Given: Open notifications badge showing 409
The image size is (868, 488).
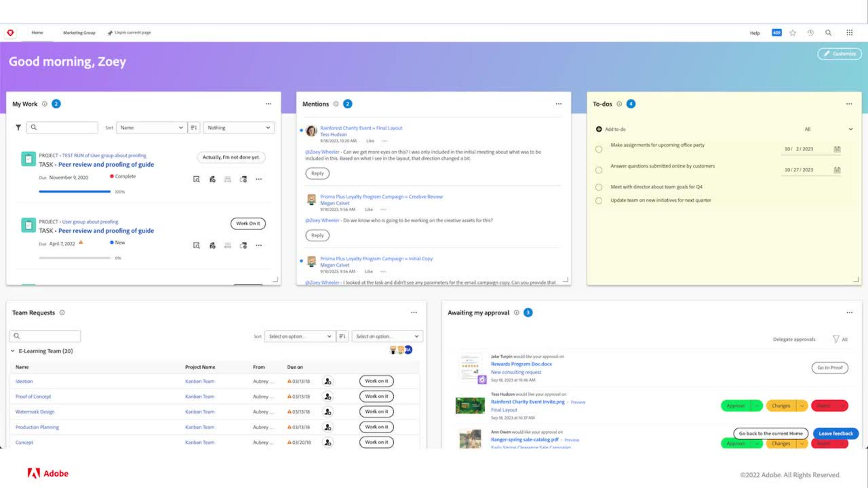Looking at the screenshot, I should click(x=776, y=33).
